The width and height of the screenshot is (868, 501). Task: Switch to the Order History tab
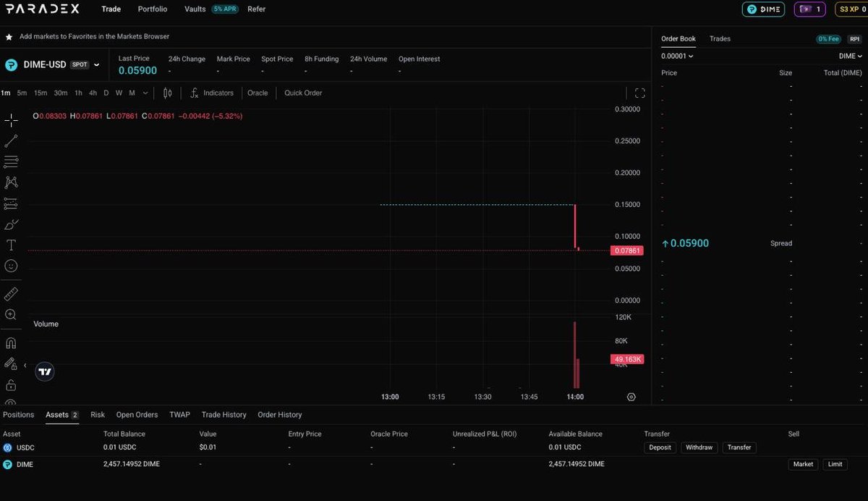pos(279,415)
